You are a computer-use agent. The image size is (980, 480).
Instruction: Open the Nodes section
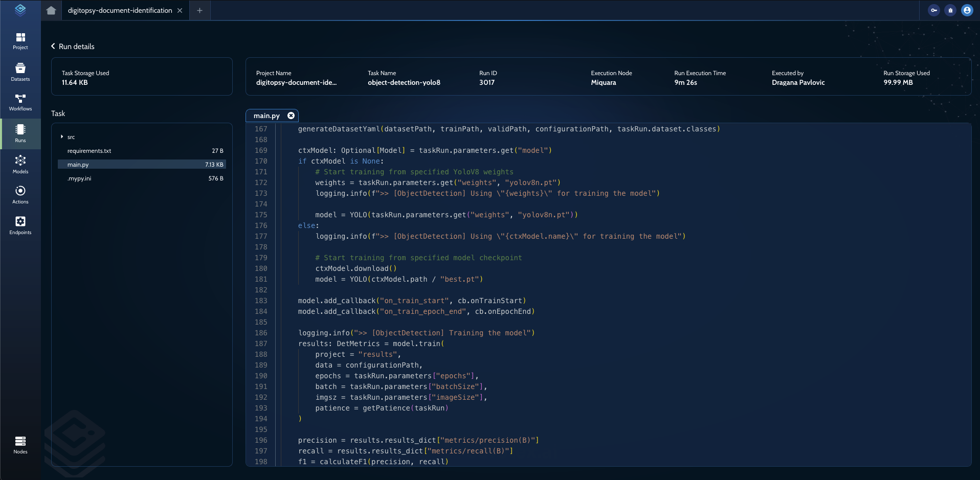20,445
